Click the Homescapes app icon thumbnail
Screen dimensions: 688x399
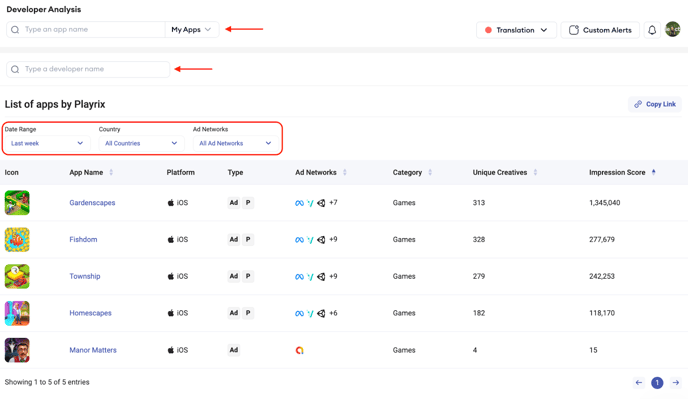17,313
